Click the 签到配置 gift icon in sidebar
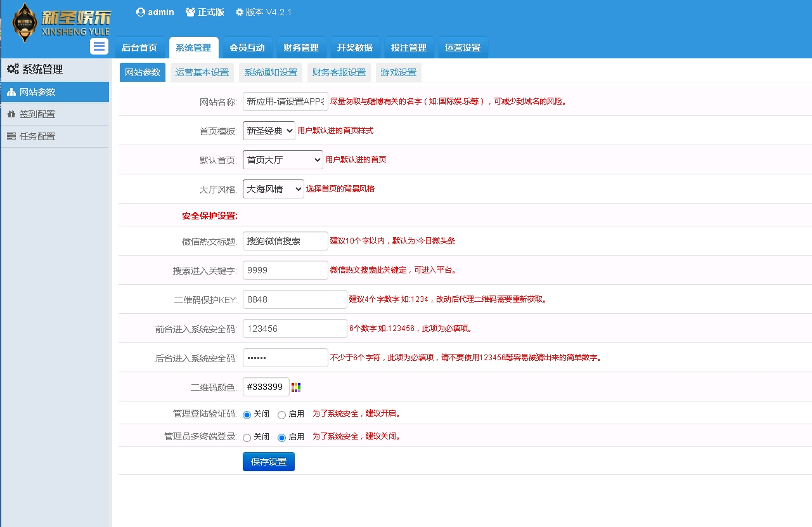The image size is (812, 527). coord(11,114)
